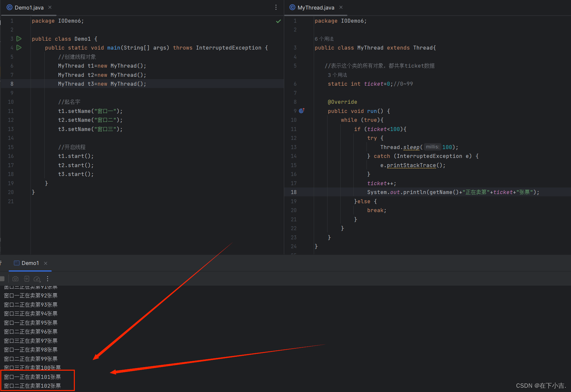Click the 'break;' statement
The height and width of the screenshot is (392, 571).
[x=377, y=210]
